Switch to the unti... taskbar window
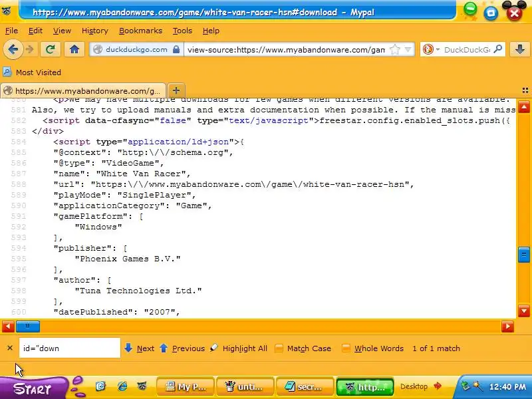Viewport: 532px width, 399px height. tap(245, 387)
